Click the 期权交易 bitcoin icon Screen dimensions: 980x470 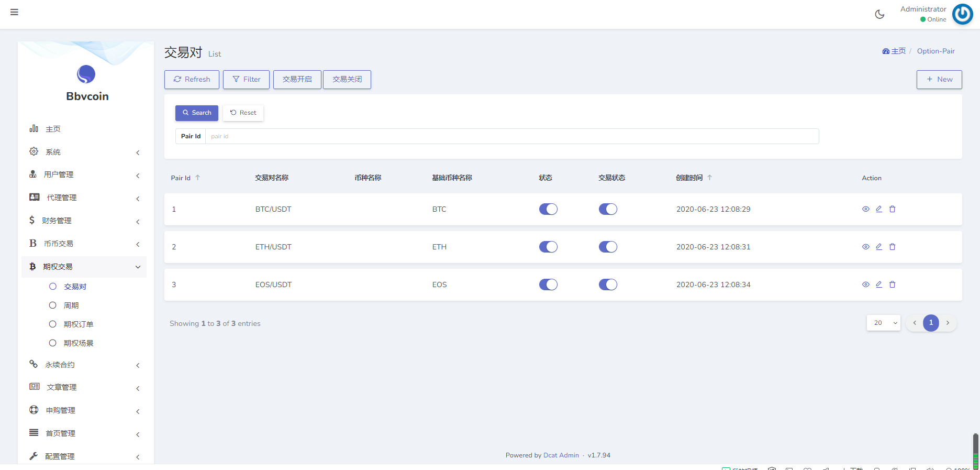pyautogui.click(x=32, y=266)
